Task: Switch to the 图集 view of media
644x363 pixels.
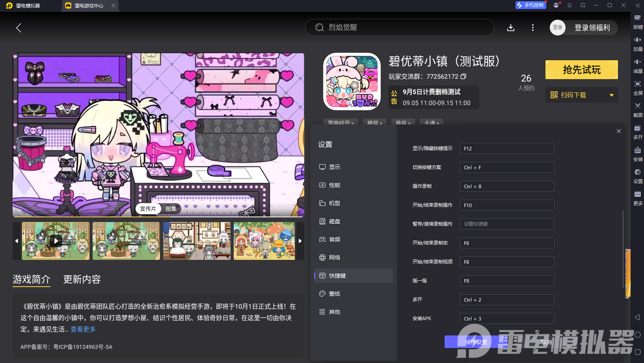Action: [x=171, y=209]
